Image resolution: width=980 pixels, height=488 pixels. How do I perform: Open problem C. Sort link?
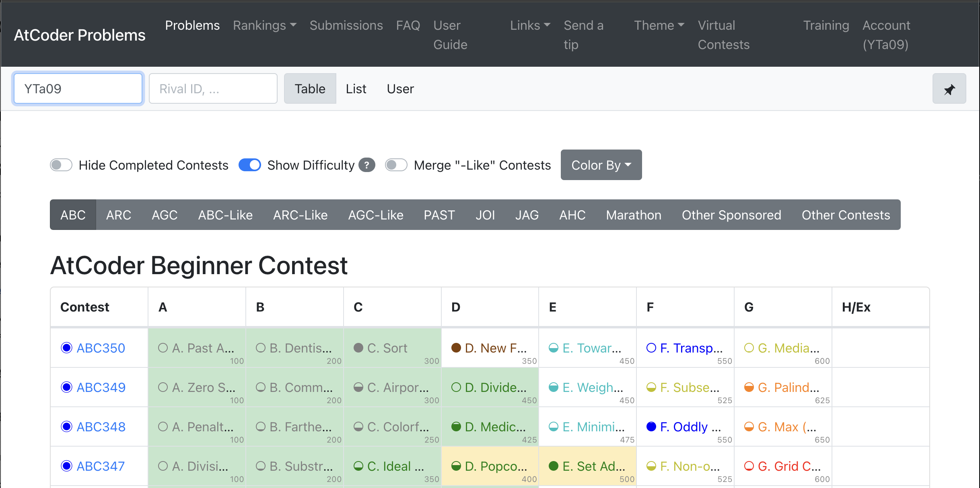click(387, 348)
